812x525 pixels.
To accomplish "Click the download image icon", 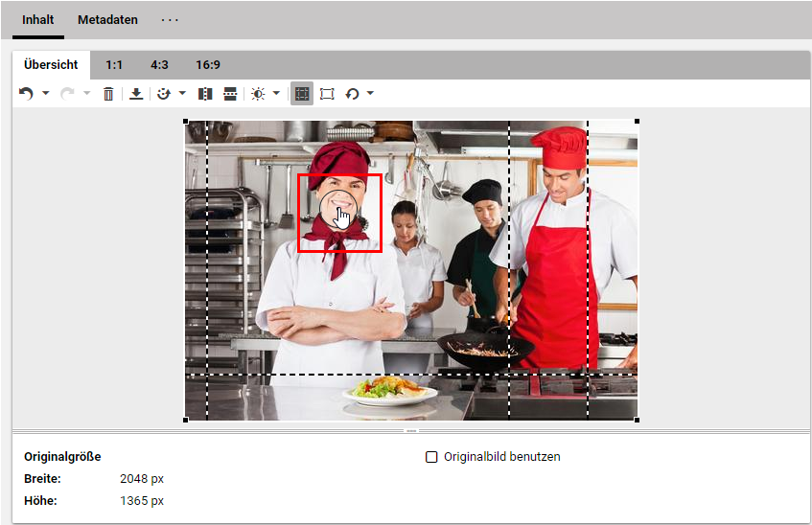I will point(136,94).
